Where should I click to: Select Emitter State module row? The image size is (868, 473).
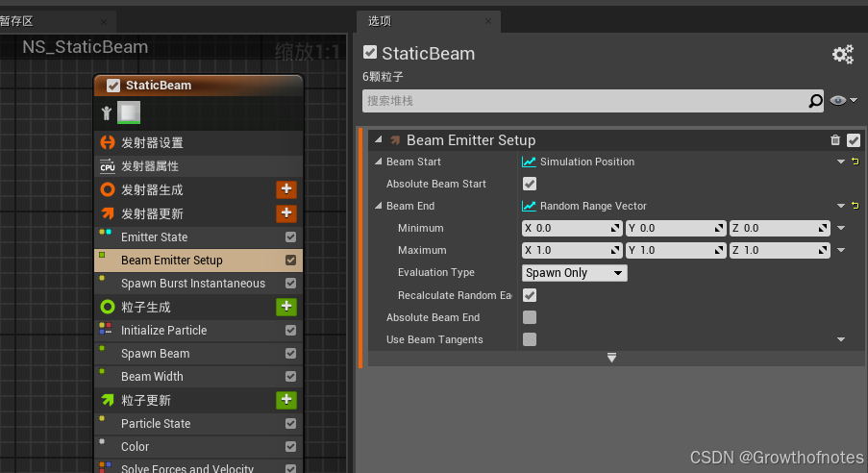(x=199, y=237)
